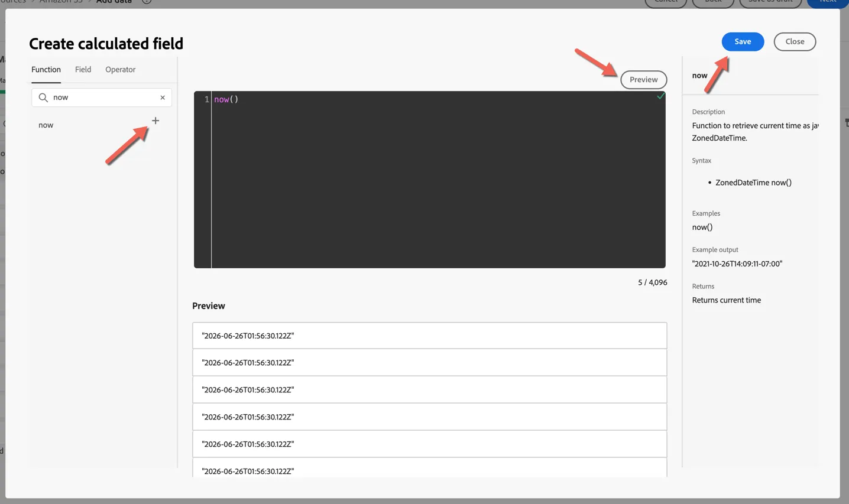Click the Example output label

point(715,250)
